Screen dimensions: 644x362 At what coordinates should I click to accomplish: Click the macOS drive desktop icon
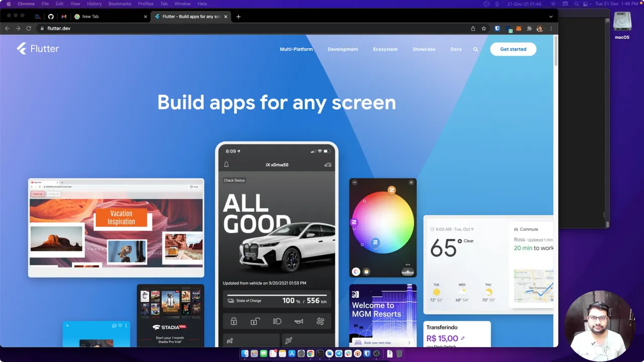622,25
